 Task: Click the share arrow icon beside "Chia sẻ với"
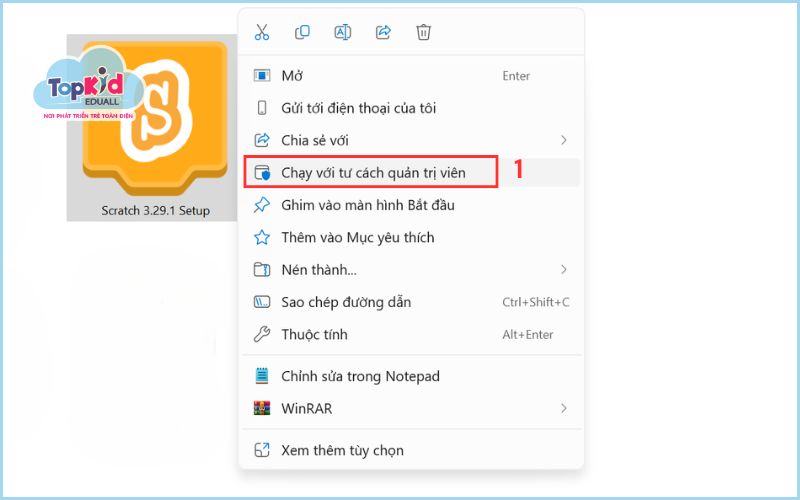[x=262, y=140]
